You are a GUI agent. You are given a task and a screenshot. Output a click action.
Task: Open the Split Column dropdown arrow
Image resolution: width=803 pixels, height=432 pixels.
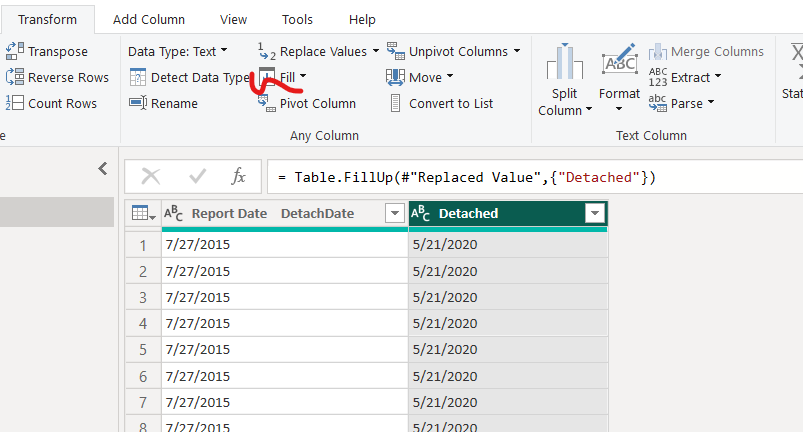pos(588,110)
